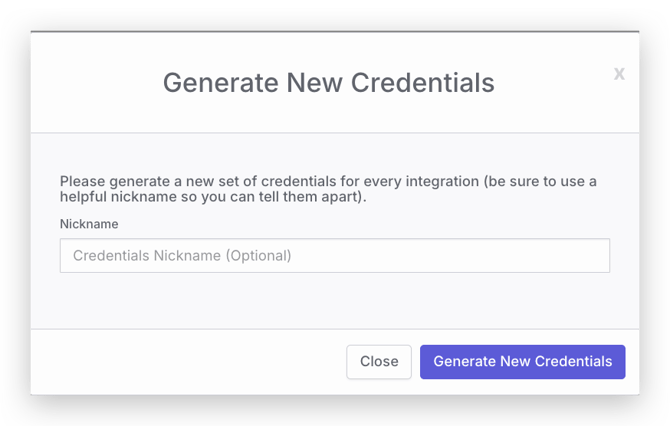
Task: Click the Nickname field label
Action: (89, 224)
